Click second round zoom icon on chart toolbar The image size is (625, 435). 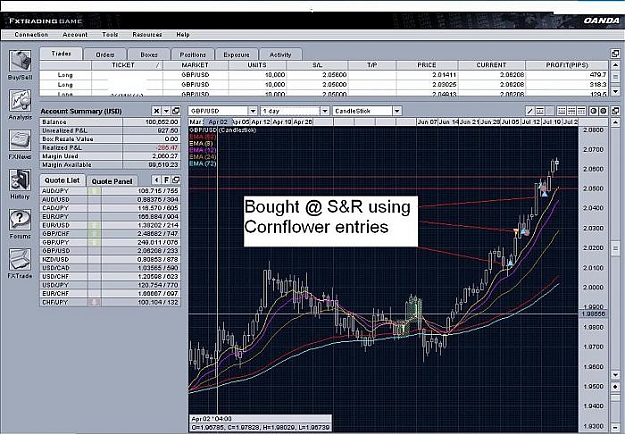tap(603, 111)
